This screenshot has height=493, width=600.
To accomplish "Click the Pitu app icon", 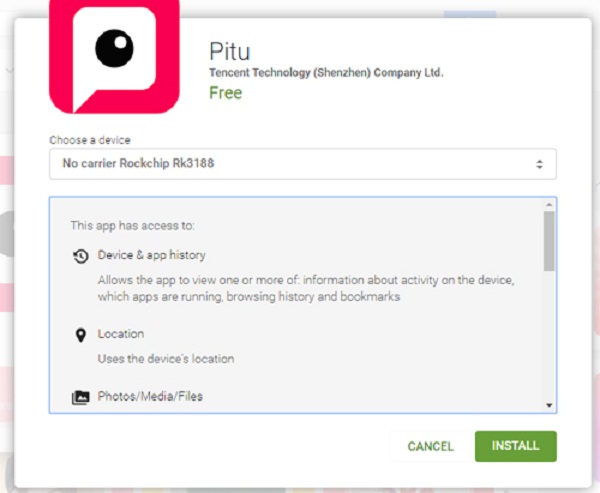I will pos(114,57).
